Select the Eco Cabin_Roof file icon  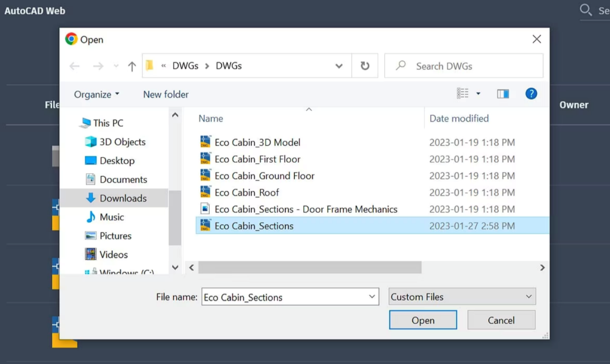(x=205, y=192)
